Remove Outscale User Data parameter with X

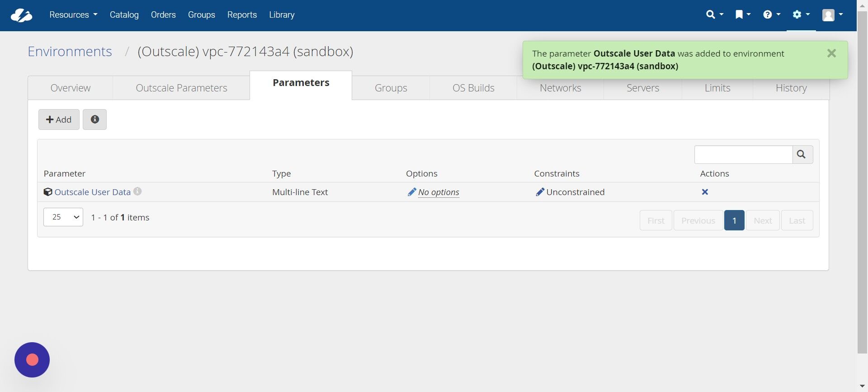coord(705,192)
